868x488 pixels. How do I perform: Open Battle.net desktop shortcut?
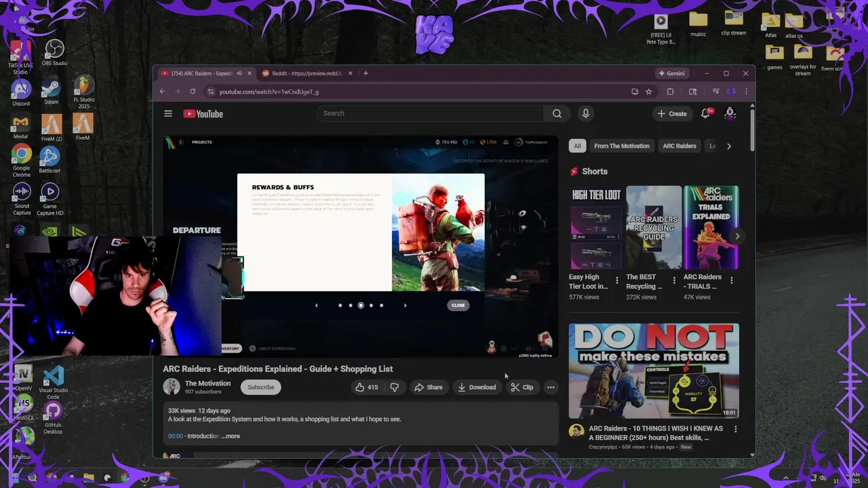(50, 161)
